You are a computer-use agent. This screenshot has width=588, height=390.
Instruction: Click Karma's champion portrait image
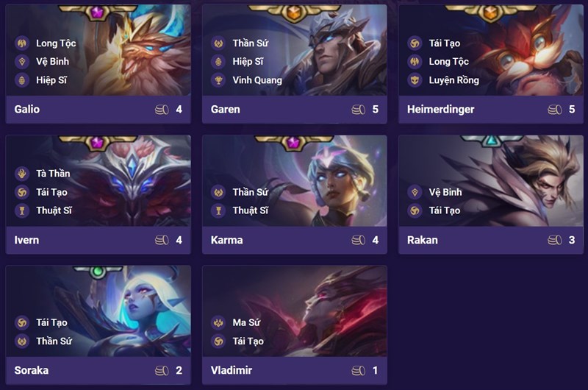click(x=295, y=181)
